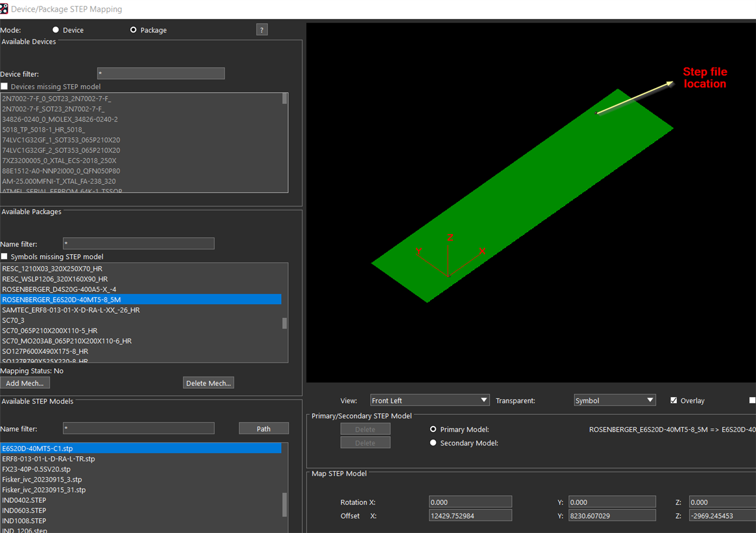Click the Available Packages Name filter field
This screenshot has height=533, width=756.
click(x=139, y=243)
